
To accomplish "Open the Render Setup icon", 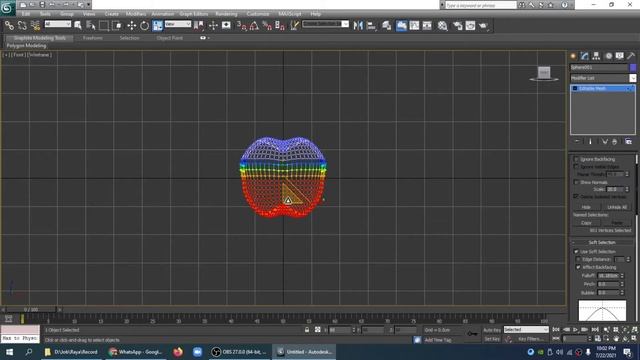I will pyautogui.click(x=458, y=26).
